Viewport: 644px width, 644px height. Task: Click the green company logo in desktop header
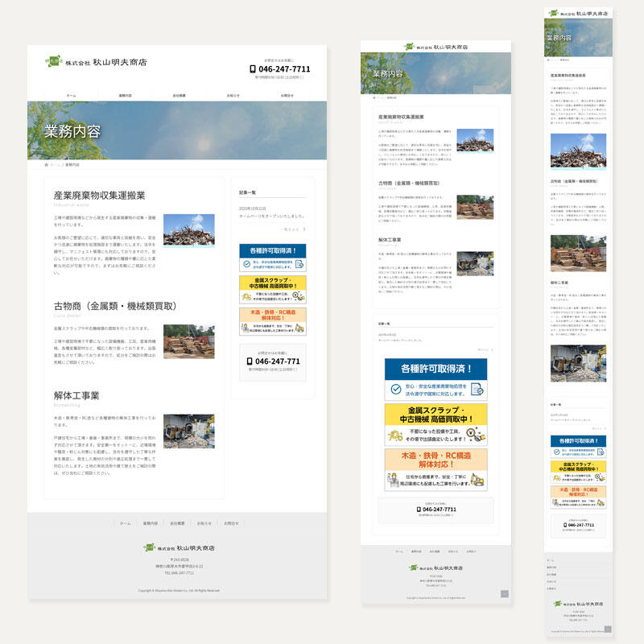tap(53, 61)
